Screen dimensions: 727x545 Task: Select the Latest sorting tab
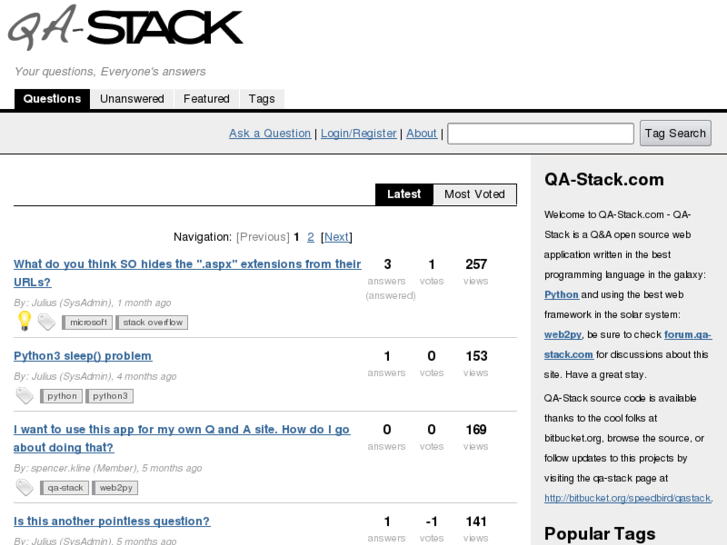click(x=404, y=194)
